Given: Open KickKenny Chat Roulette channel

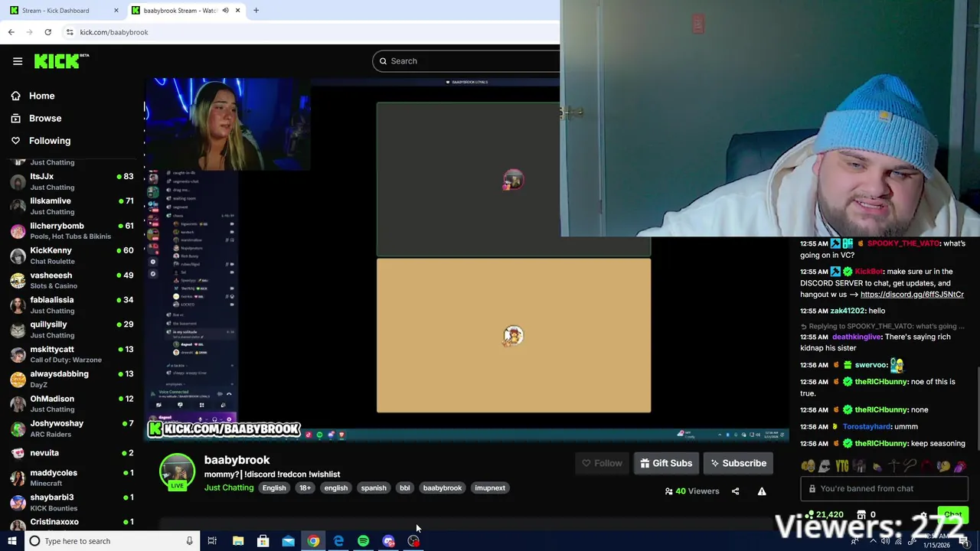Looking at the screenshot, I should (x=72, y=256).
